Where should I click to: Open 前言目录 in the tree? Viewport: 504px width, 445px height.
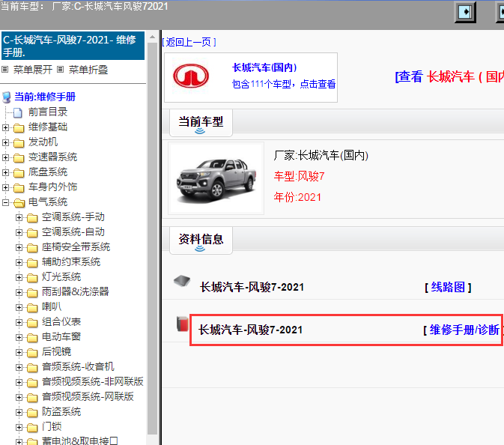coord(48,112)
